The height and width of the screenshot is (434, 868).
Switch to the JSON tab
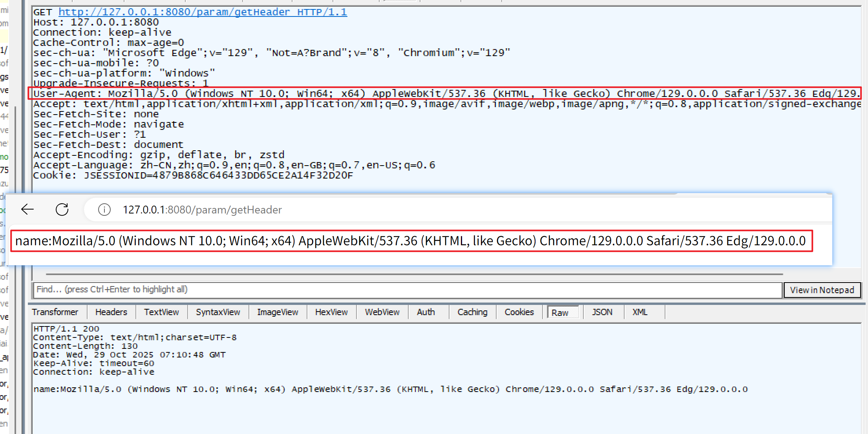coord(602,312)
